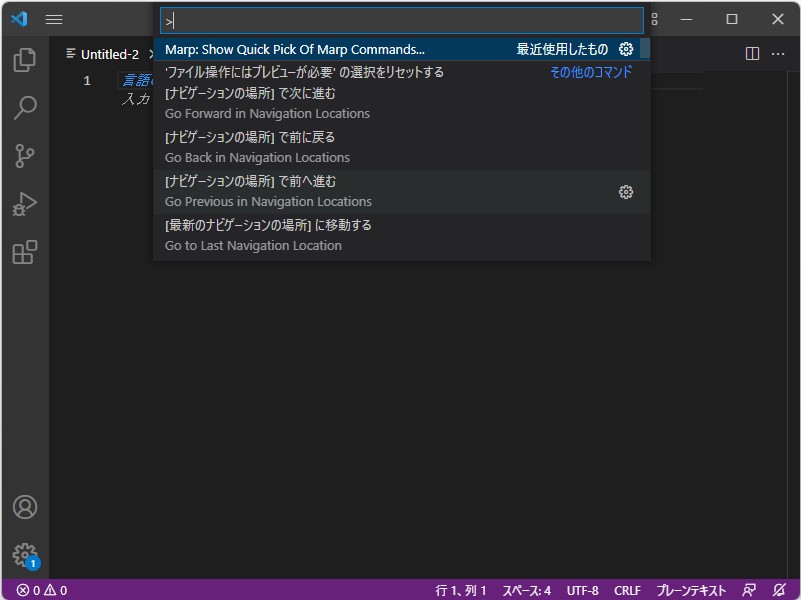Open the Search view
Image resolution: width=801 pixels, height=600 pixels.
(26, 105)
